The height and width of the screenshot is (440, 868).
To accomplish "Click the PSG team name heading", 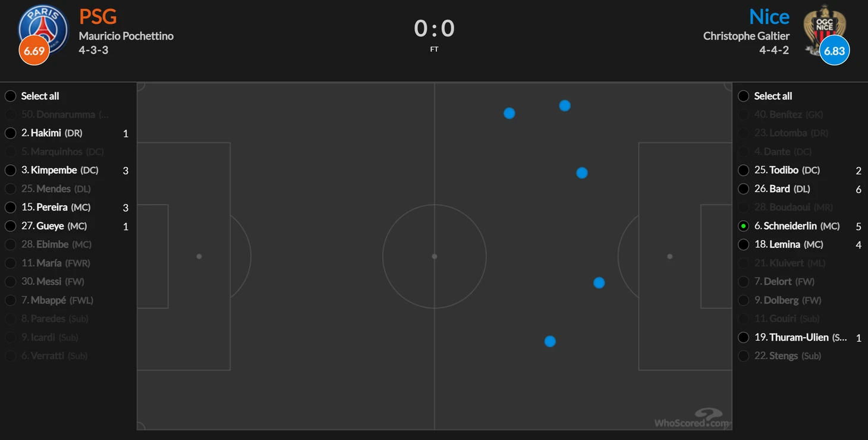I will (x=98, y=17).
